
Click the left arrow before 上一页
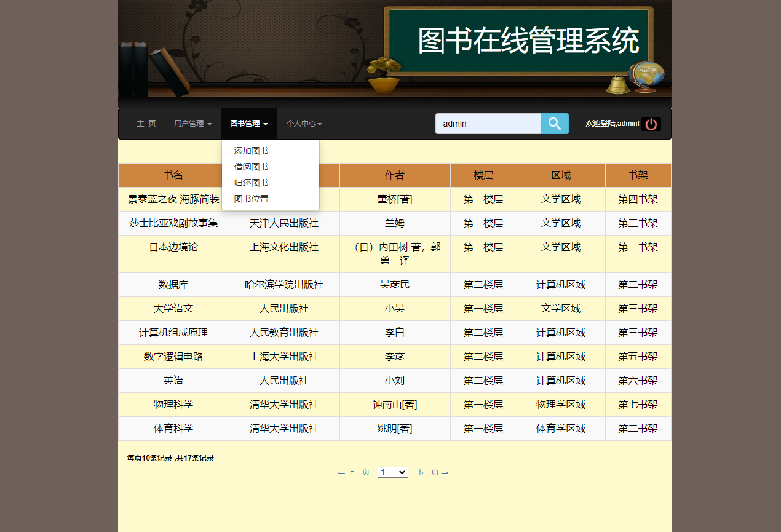[341, 472]
